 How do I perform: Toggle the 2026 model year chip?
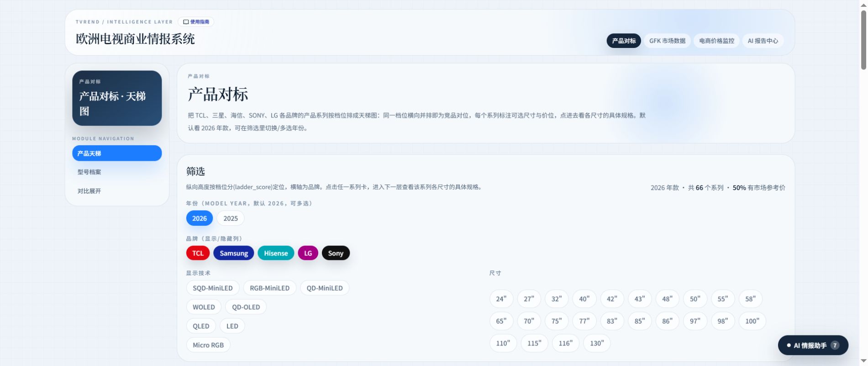click(200, 218)
